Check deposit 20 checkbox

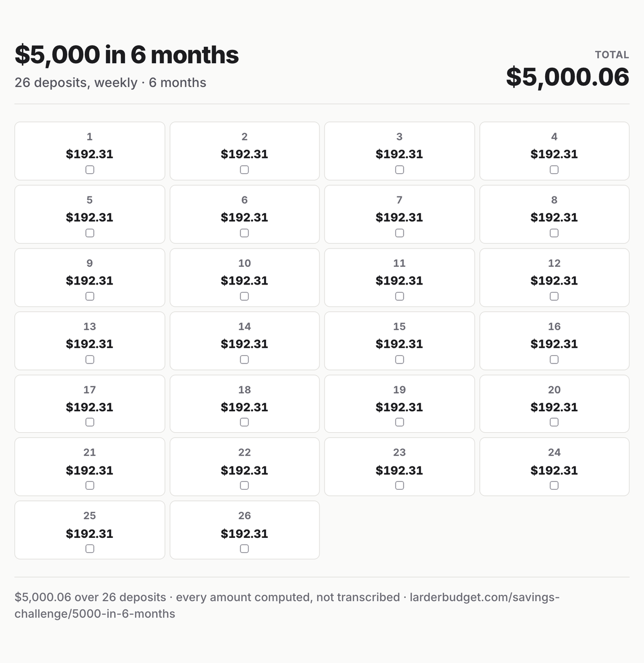[554, 422]
